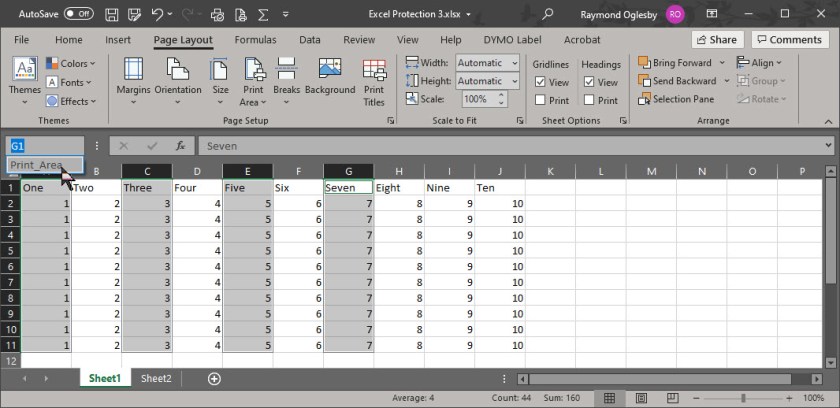This screenshot has width=840, height=408.
Task: Click the formula bar showing Seven
Action: click(509, 146)
